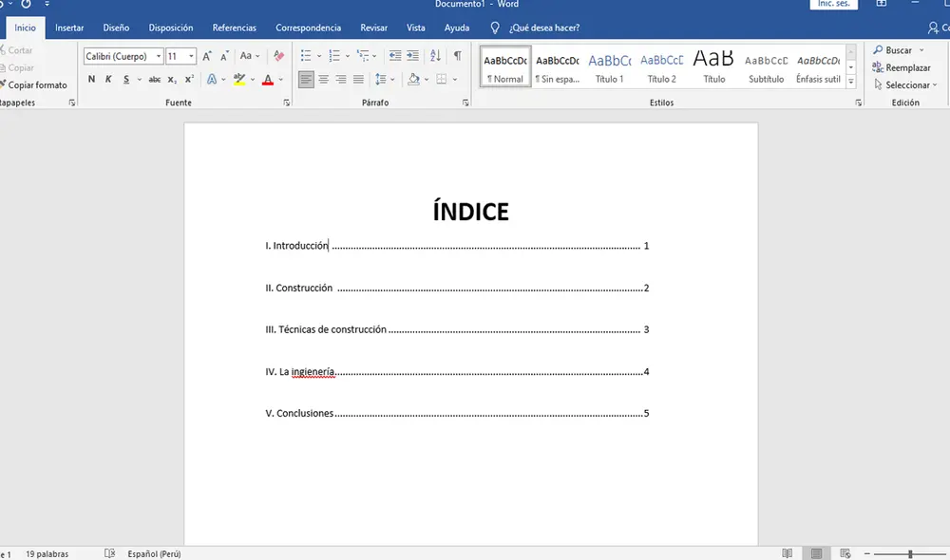The image size is (950, 560).
Task: Click the Inic. ses. sign-in button
Action: point(832,5)
